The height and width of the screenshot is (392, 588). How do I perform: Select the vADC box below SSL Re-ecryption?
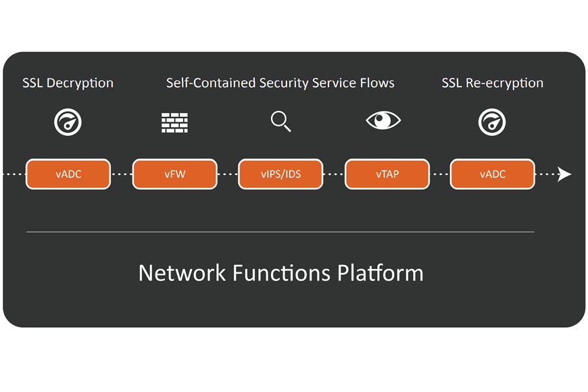coord(492,174)
